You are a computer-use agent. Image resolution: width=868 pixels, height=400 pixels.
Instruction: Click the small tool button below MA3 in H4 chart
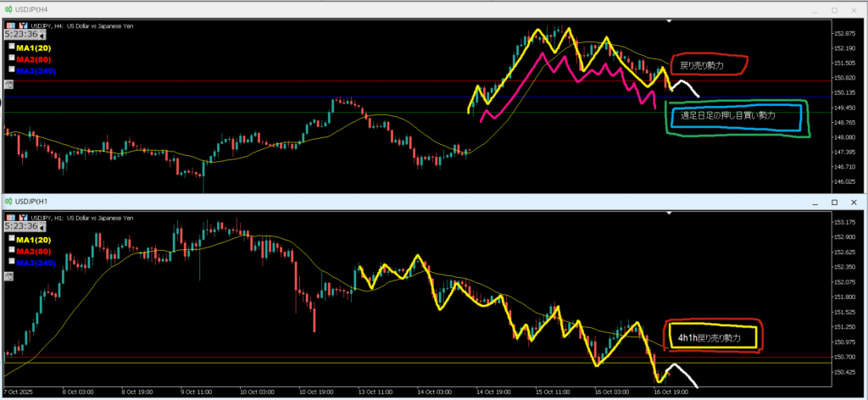(x=8, y=84)
